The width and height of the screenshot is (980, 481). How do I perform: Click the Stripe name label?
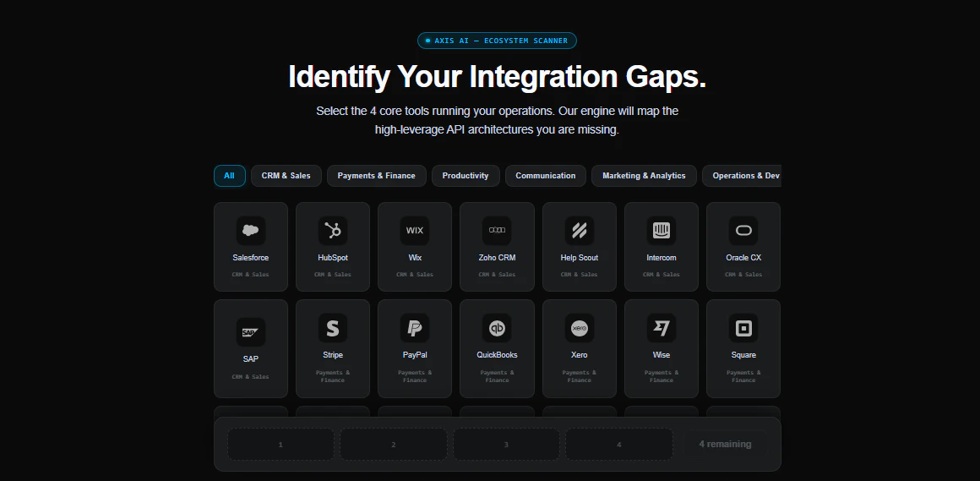(x=333, y=355)
